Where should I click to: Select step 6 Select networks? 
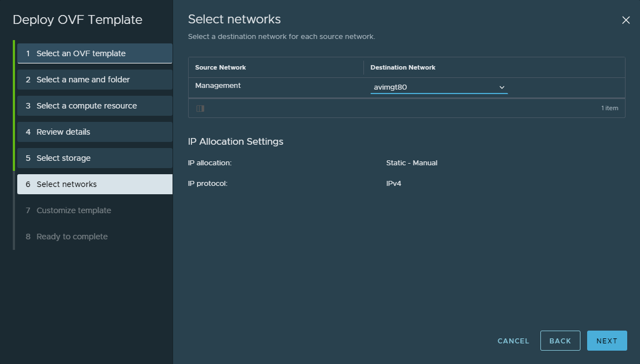click(x=95, y=184)
